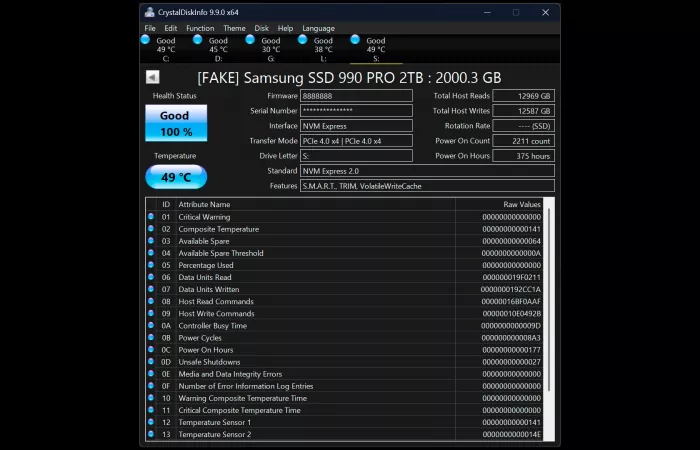This screenshot has width=700, height=450.
Task: Click the Standard field NVM Express 2.0
Action: (427, 171)
